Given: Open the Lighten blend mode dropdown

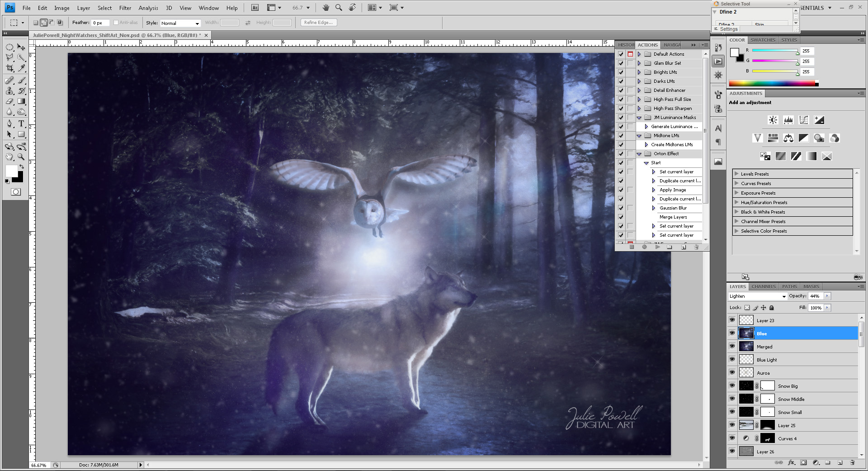Looking at the screenshot, I should pos(784,296).
